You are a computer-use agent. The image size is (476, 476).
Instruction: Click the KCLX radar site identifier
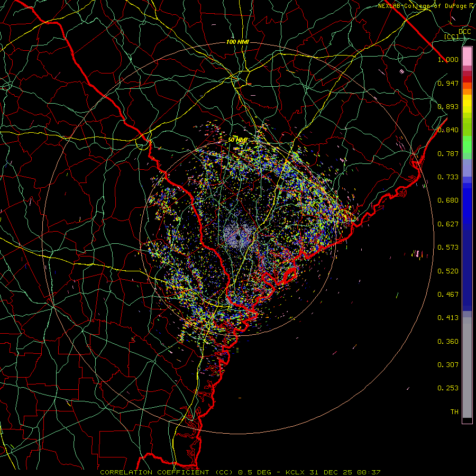[295, 472]
